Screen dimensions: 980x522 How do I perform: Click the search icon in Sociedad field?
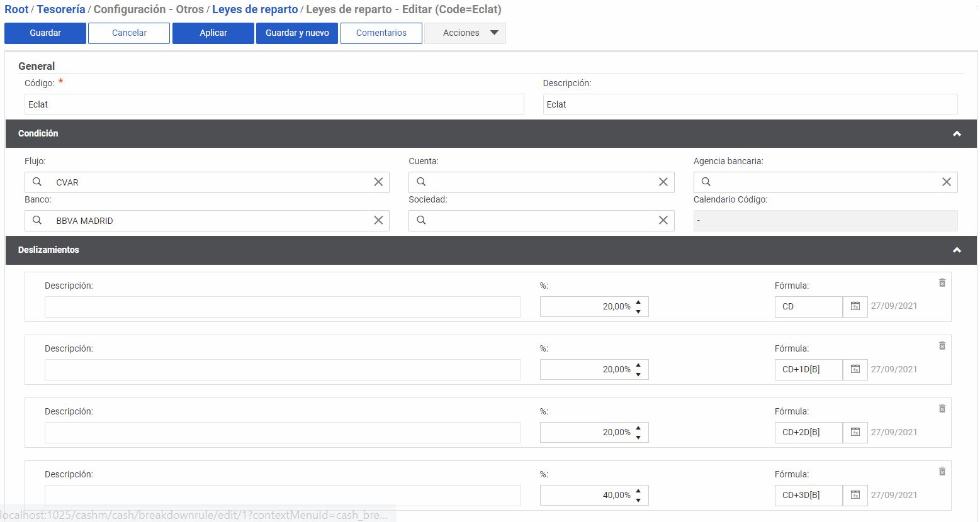421,220
